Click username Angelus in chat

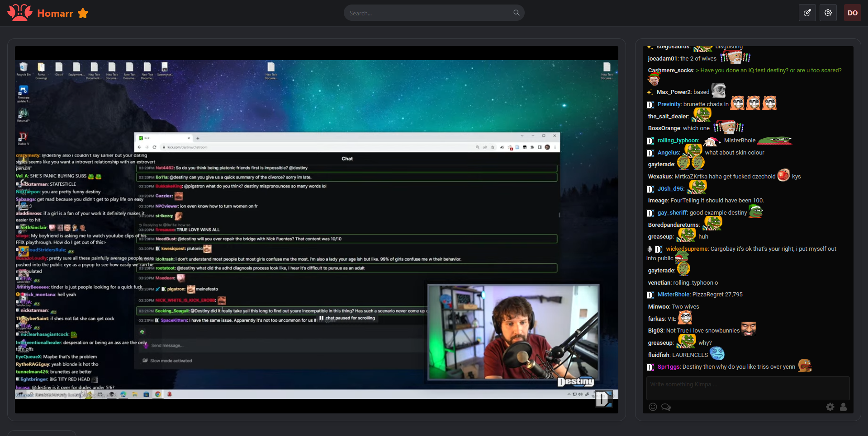(668, 153)
